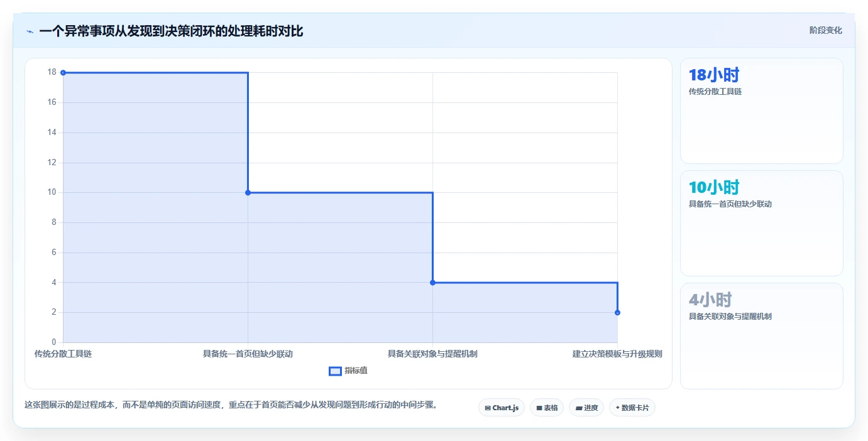Click 传统分散工具链 caption in the first card

click(715, 92)
